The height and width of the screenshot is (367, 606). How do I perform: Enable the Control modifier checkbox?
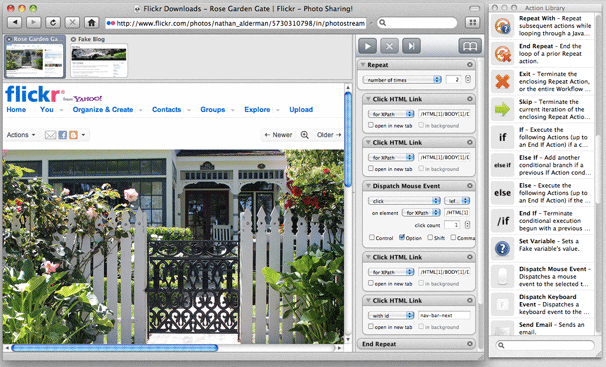point(371,237)
